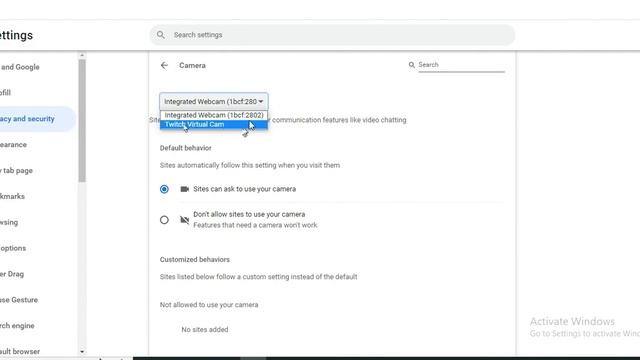The height and width of the screenshot is (360, 640).
Task: Open the Integrated Webcam camera dropdown
Action: (214, 101)
